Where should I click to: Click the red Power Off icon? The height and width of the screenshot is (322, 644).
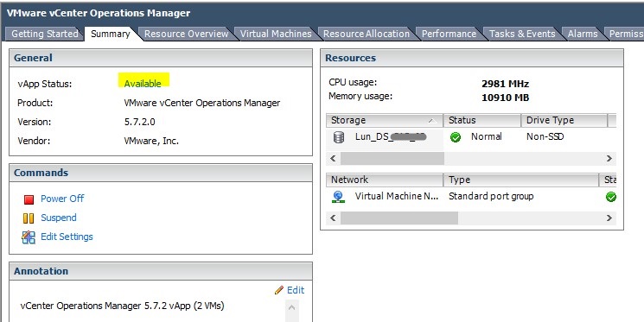[x=29, y=199]
